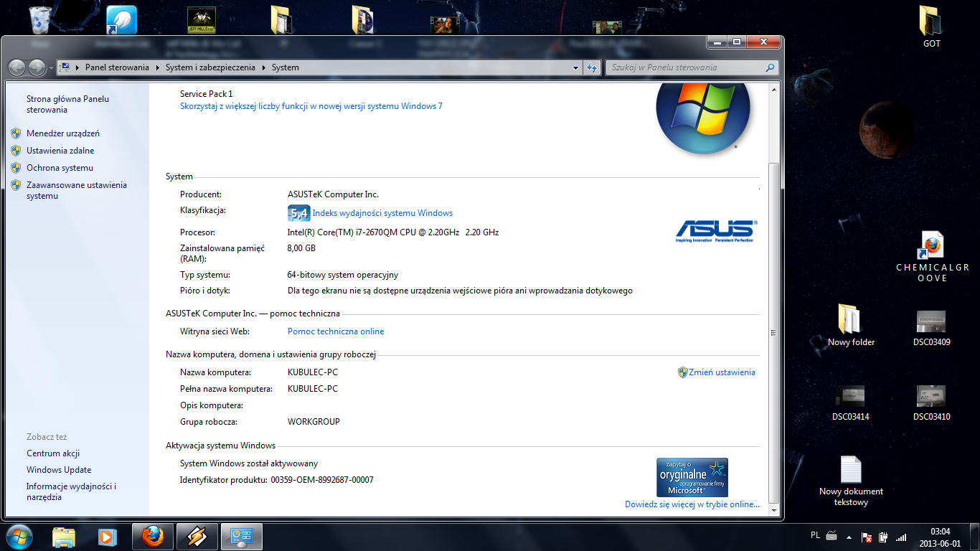The image size is (980, 551).
Task: Select Nowy dokument tekstowy file
Action: (851, 481)
